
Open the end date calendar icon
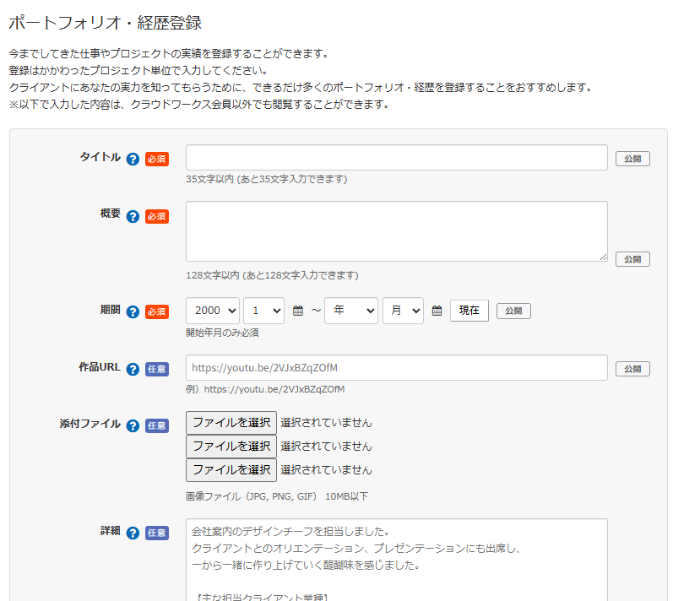437,311
